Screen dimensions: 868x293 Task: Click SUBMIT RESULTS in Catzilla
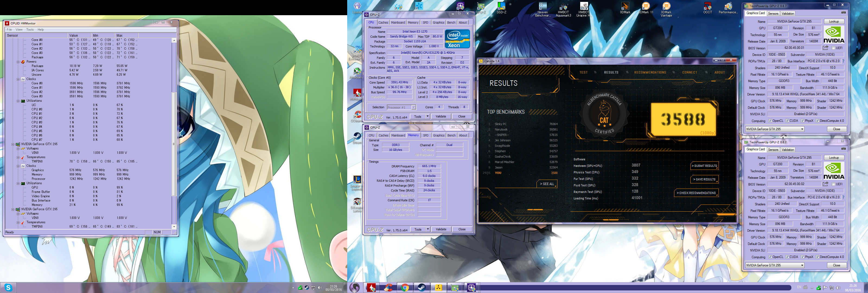point(705,165)
